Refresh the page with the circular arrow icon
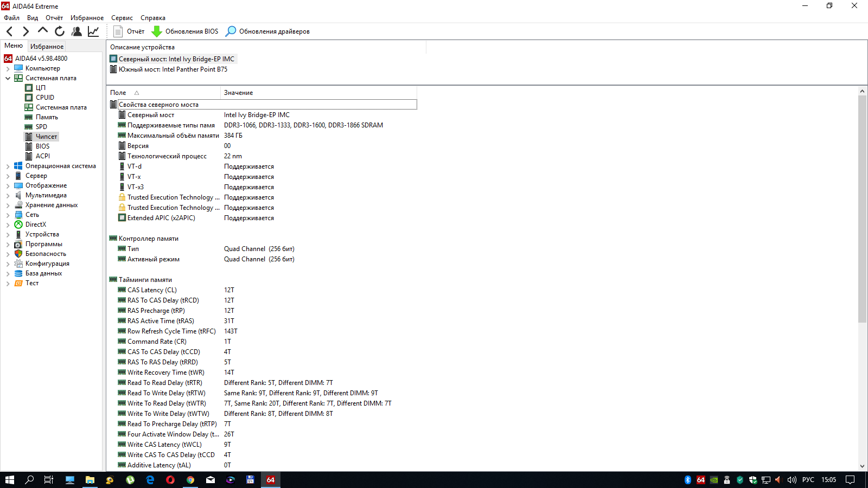Screen dimensions: 868x488 pos(60,31)
